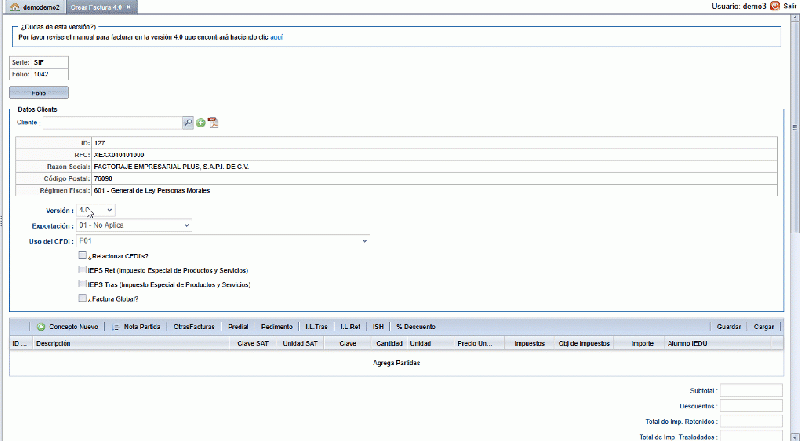The image size is (800, 441).
Task: Expand the Exportación dropdown
Action: [x=134, y=225]
